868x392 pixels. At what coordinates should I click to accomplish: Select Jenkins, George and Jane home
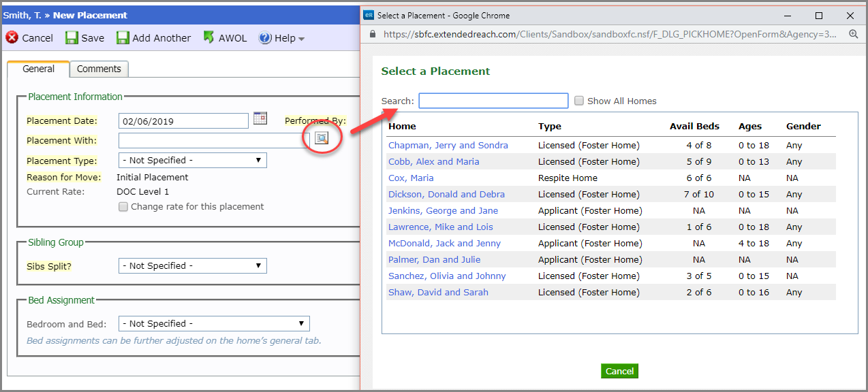click(x=443, y=210)
